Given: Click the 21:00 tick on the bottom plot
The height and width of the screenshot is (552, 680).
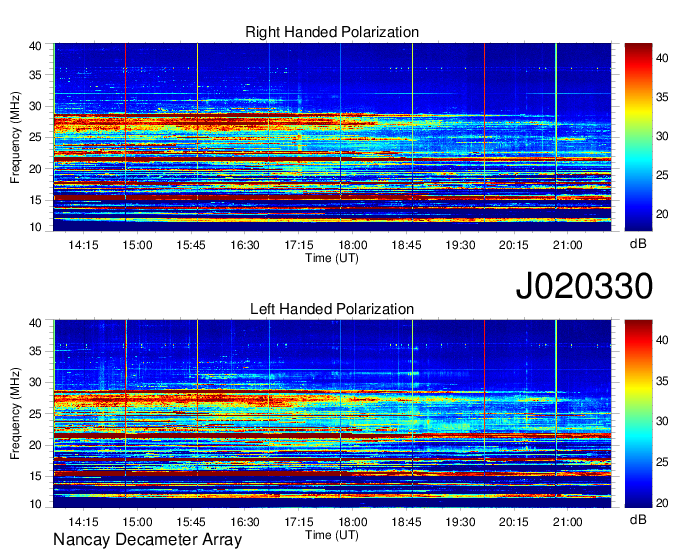Looking at the screenshot, I should (568, 522).
